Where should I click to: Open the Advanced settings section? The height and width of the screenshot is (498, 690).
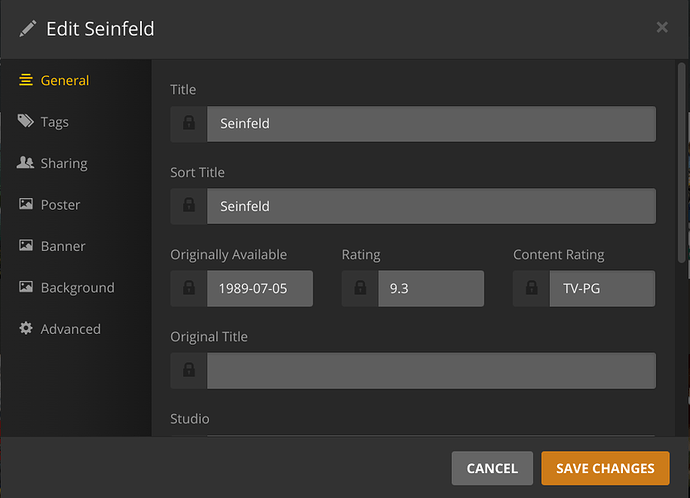70,329
